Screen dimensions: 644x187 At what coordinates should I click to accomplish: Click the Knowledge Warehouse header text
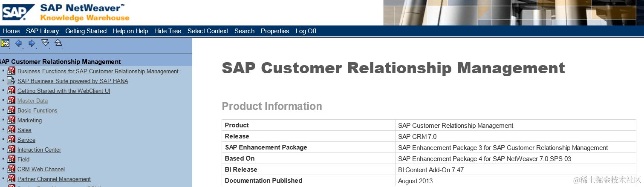click(85, 18)
